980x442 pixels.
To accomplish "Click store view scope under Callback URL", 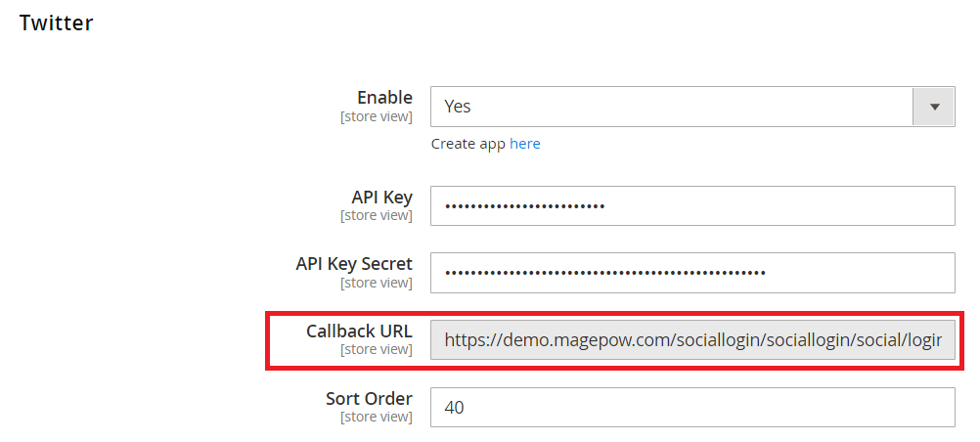I will tap(376, 350).
